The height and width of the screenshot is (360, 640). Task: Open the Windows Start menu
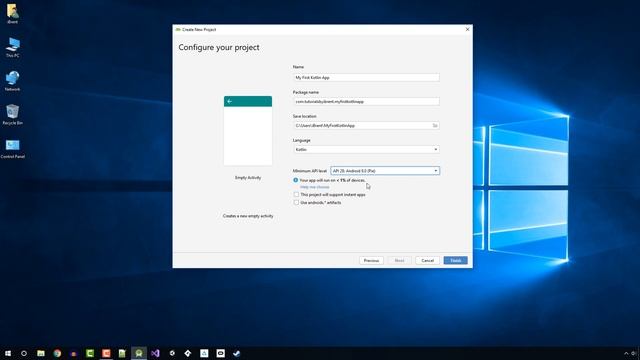pyautogui.click(x=8, y=353)
